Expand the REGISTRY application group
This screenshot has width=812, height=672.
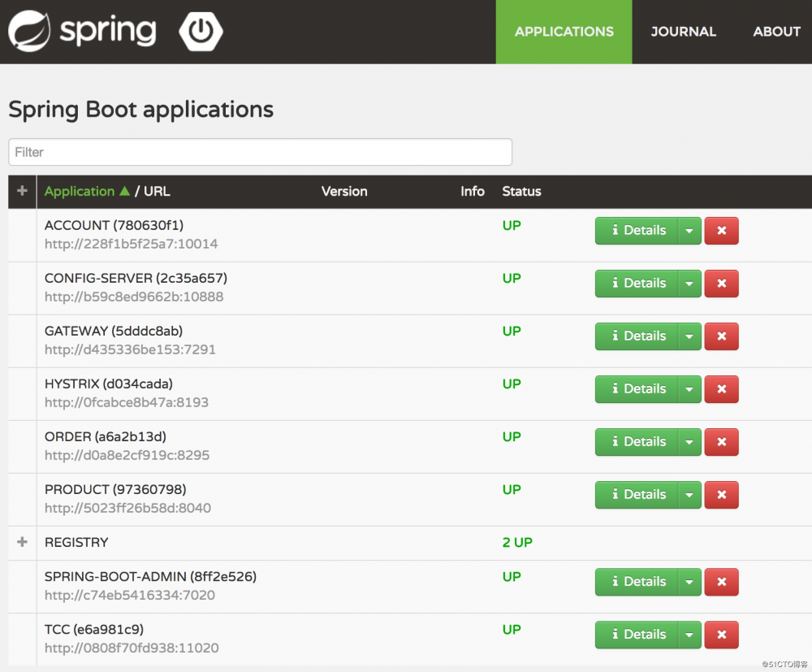[x=22, y=542]
